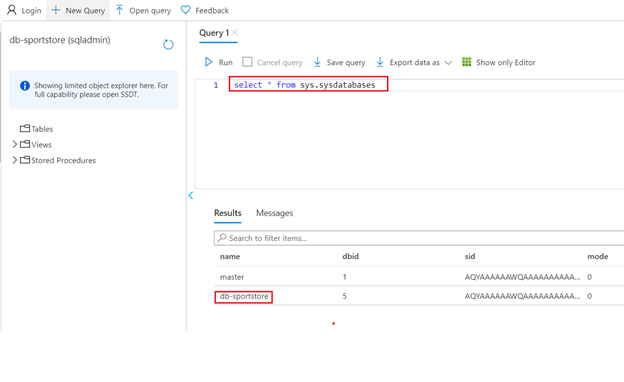This screenshot has width=624, height=382.
Task: Switch to the Messages tab
Action: 275,213
